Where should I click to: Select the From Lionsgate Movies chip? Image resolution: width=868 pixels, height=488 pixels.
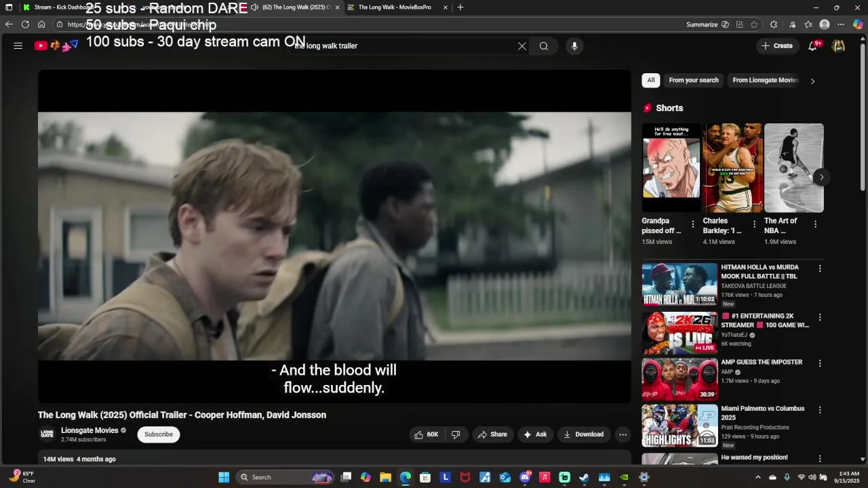tap(765, 80)
